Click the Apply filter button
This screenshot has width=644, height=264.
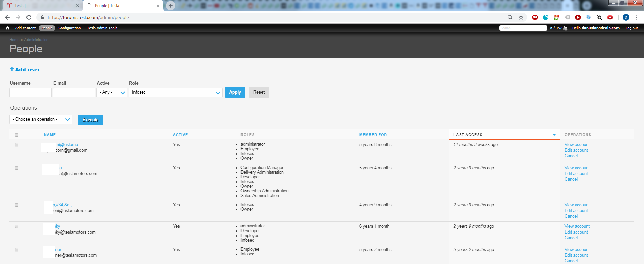pos(235,92)
